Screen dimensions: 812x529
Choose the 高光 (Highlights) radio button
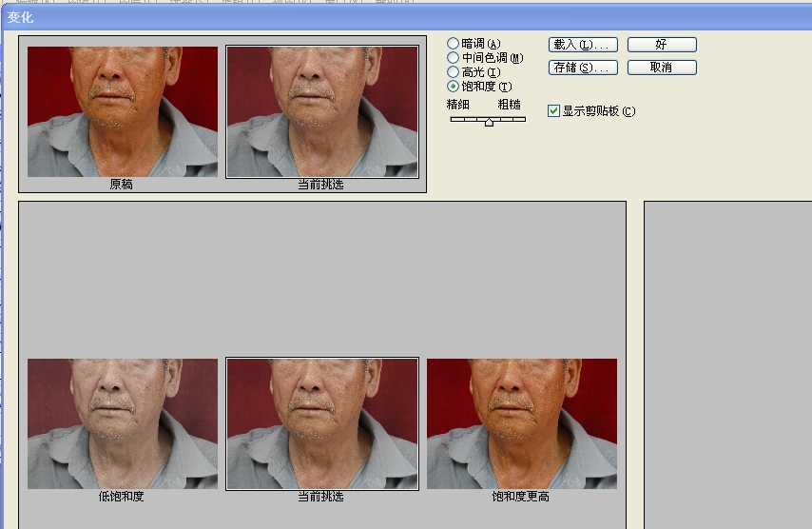pos(454,72)
